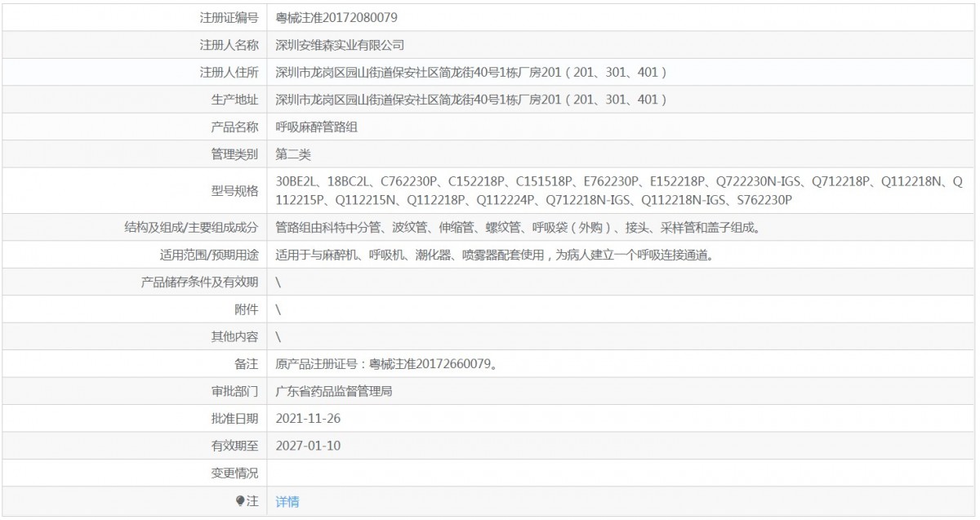
Task: Click the backslash value in 产品储存条件及有效期 row
Action: pyautogui.click(x=278, y=282)
